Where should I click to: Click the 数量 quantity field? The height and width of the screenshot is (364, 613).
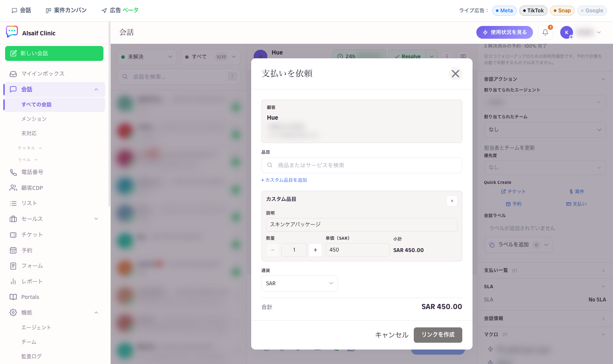tap(294, 250)
